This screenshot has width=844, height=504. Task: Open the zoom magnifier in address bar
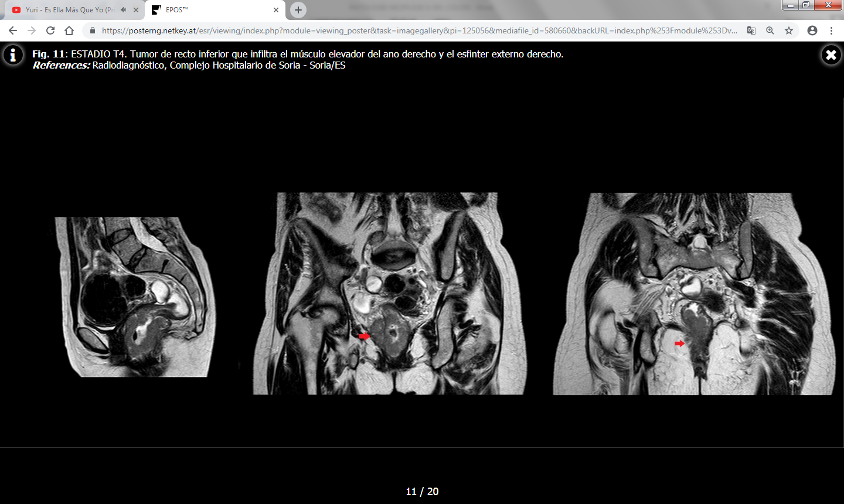pyautogui.click(x=770, y=30)
